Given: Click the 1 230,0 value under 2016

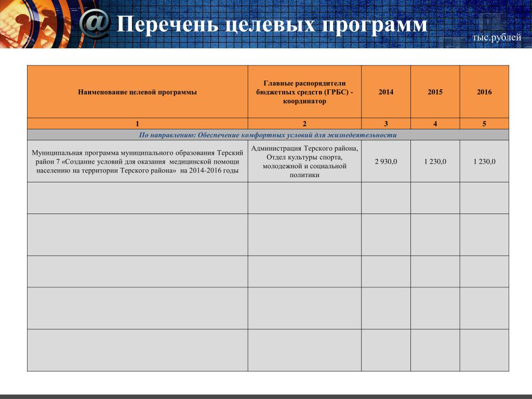Looking at the screenshot, I should coord(485,162).
